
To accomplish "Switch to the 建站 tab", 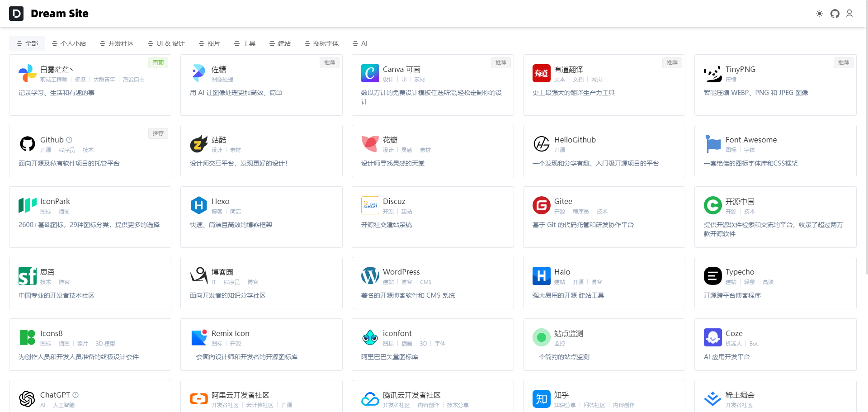I will pos(280,43).
